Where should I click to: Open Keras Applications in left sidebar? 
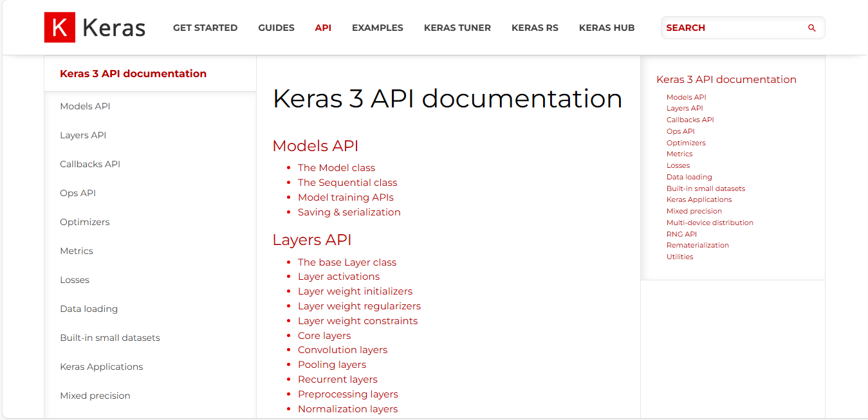pos(102,367)
